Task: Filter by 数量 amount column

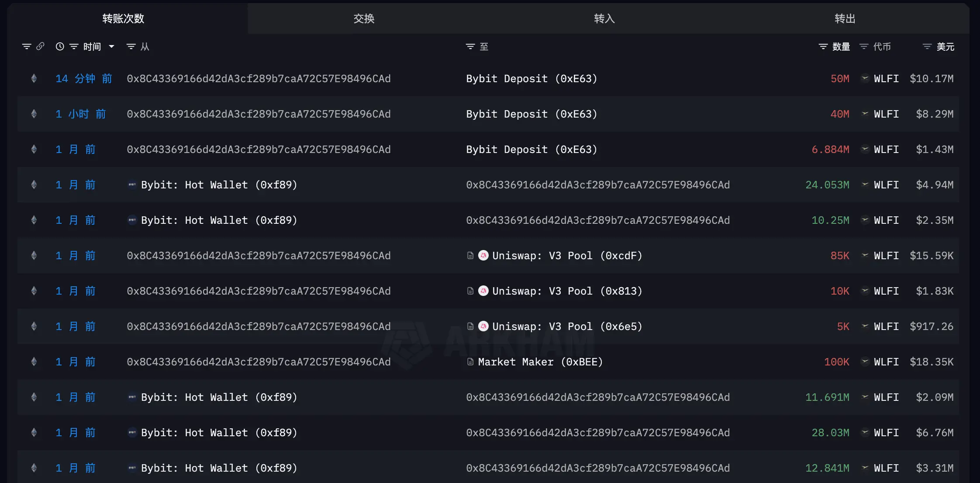Action: [823, 46]
